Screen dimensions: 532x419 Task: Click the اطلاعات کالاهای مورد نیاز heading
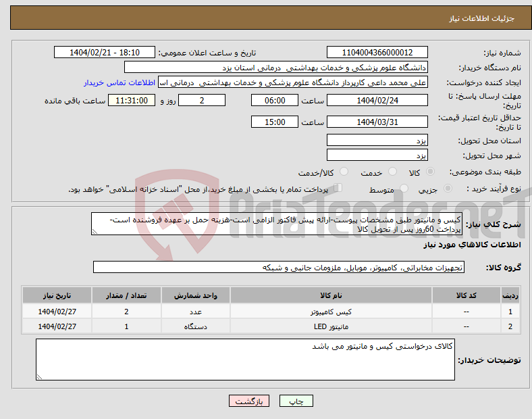pyautogui.click(x=472, y=245)
